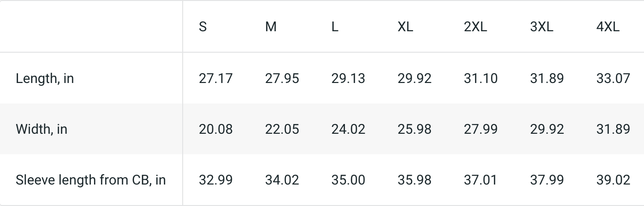Click the width value 20.08 for S
Viewport: 644px width, 206px height.
216,129
